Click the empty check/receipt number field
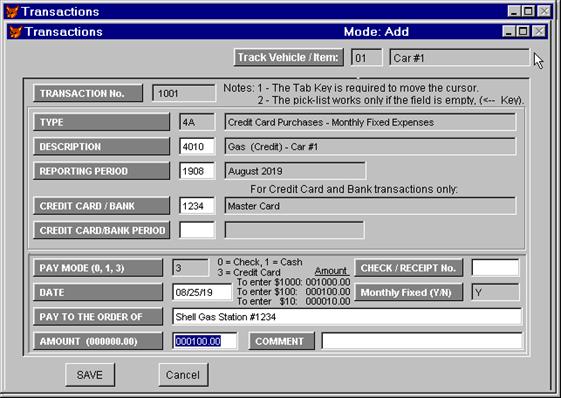561x398 pixels. point(495,268)
